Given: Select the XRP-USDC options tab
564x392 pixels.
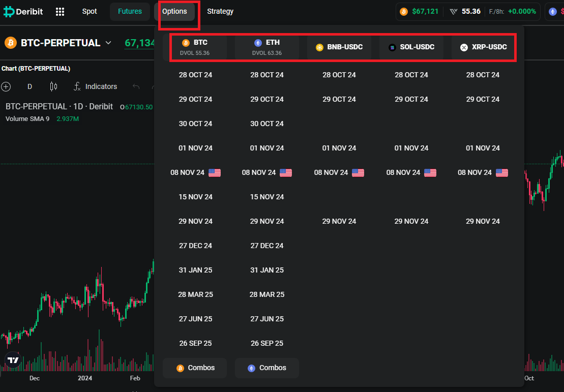Looking at the screenshot, I should click(x=484, y=47).
